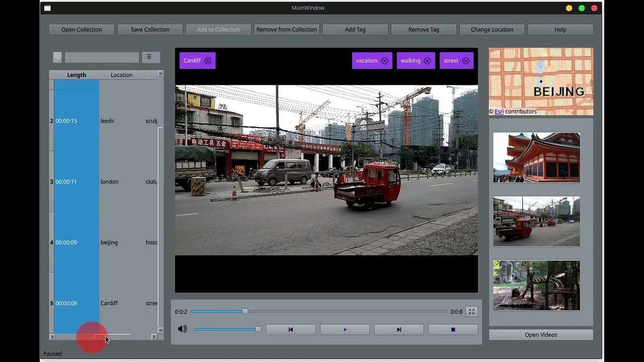Click the walking tag label
Viewport: 644px width, 362px height.
tap(411, 61)
